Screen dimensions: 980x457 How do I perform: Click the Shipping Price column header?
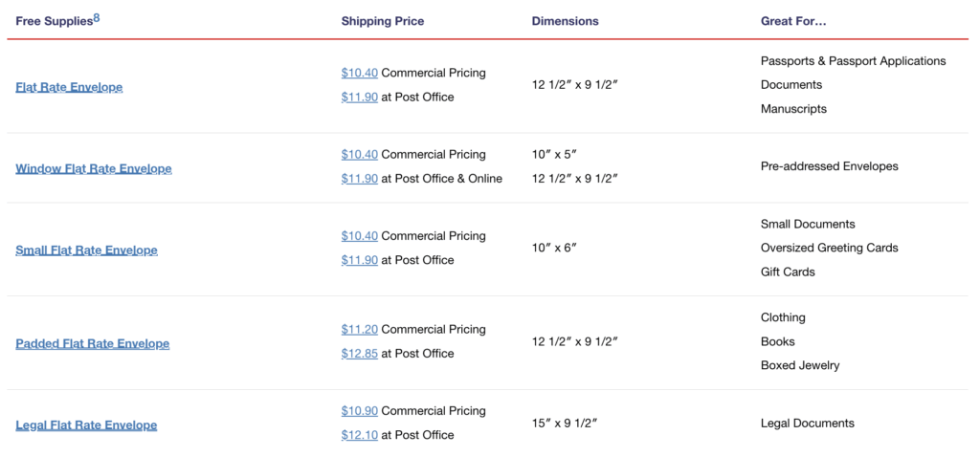[382, 21]
